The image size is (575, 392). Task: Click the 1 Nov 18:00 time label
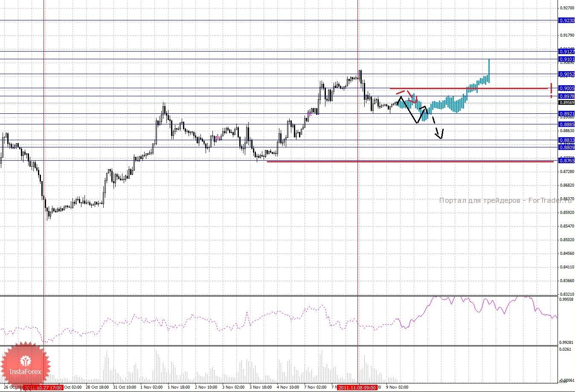tap(180, 388)
